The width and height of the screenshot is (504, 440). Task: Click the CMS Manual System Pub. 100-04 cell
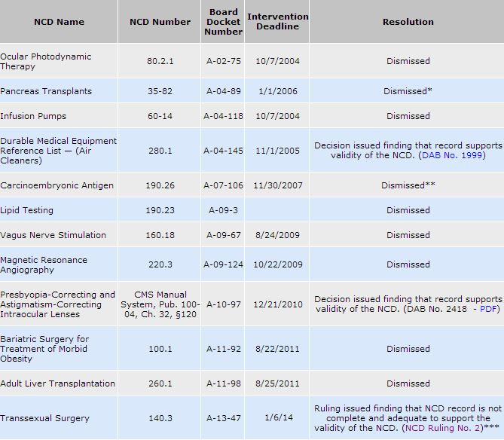(x=160, y=304)
